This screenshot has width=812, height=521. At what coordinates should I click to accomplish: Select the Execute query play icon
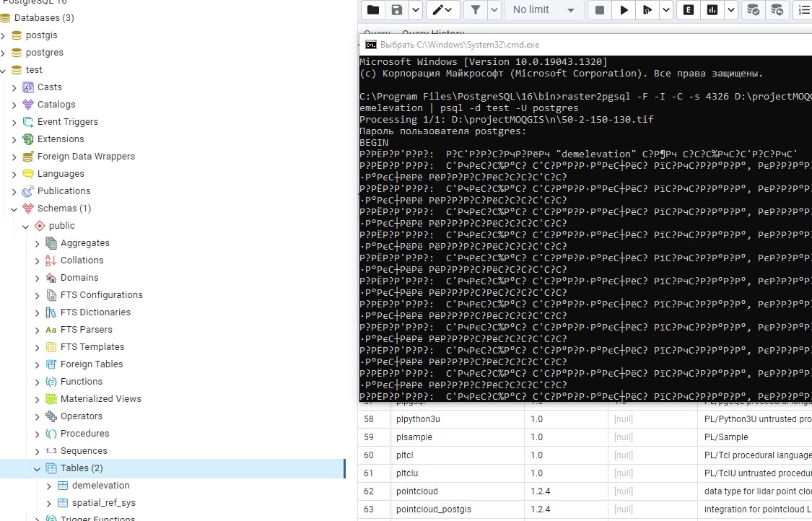pos(624,10)
